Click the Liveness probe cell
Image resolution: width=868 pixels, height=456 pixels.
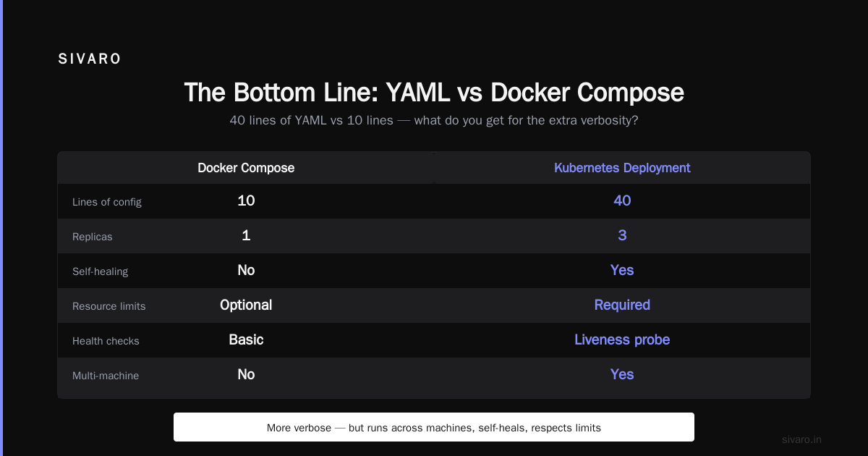[x=622, y=339]
